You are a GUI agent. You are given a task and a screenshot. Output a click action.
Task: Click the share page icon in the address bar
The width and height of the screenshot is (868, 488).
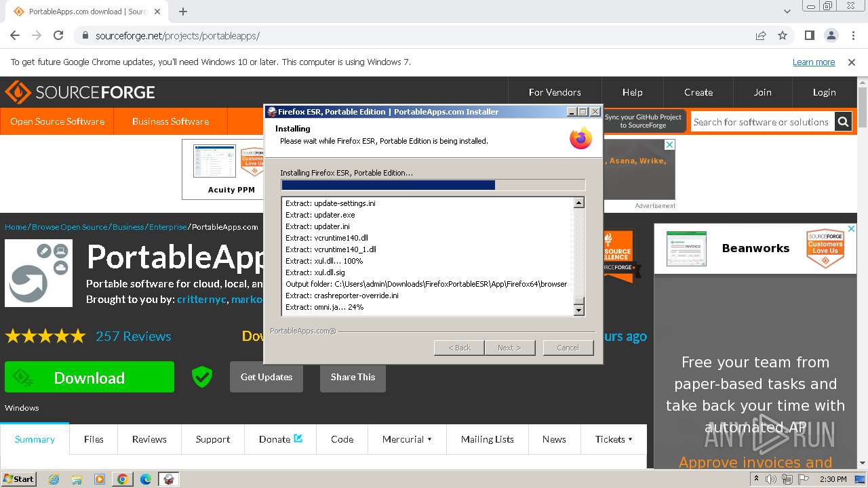pyautogui.click(x=761, y=35)
